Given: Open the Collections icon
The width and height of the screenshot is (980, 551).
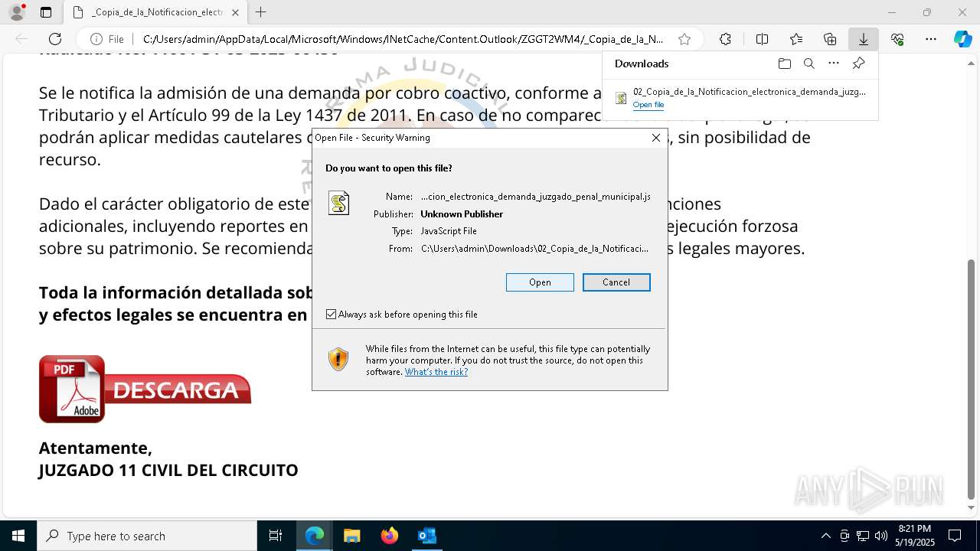Looking at the screenshot, I should coord(830,39).
